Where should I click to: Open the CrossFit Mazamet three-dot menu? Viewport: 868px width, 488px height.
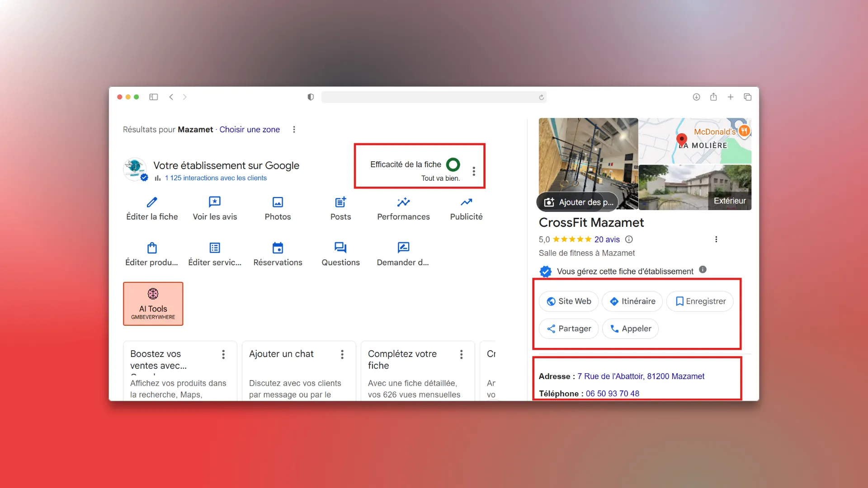click(716, 239)
